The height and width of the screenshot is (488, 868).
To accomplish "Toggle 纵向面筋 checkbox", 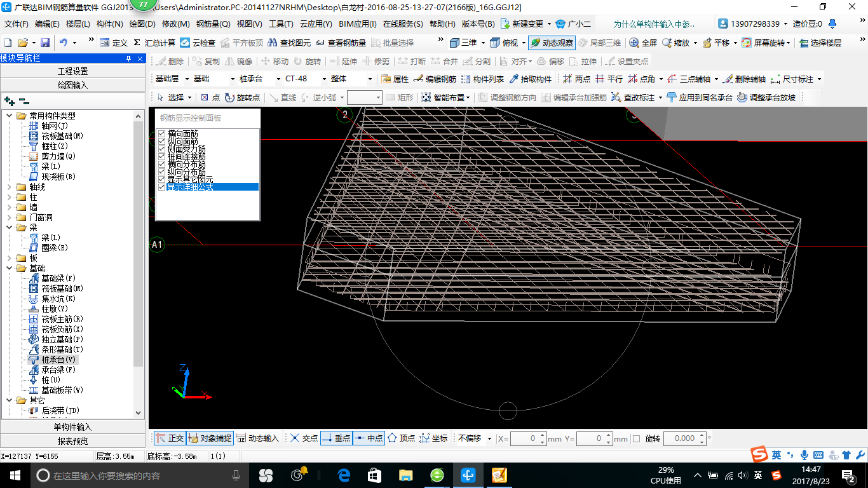I will (x=161, y=141).
